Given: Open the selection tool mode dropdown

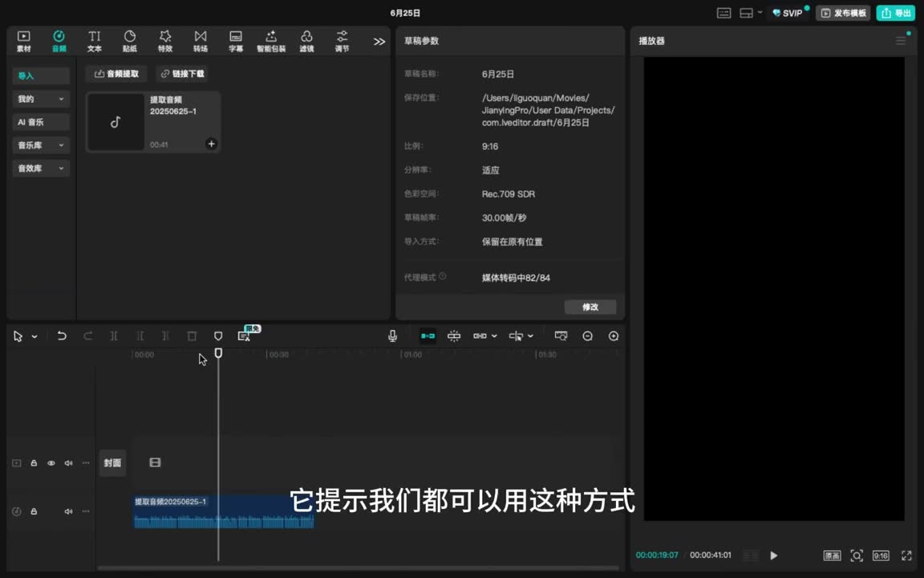Looking at the screenshot, I should click(x=34, y=336).
